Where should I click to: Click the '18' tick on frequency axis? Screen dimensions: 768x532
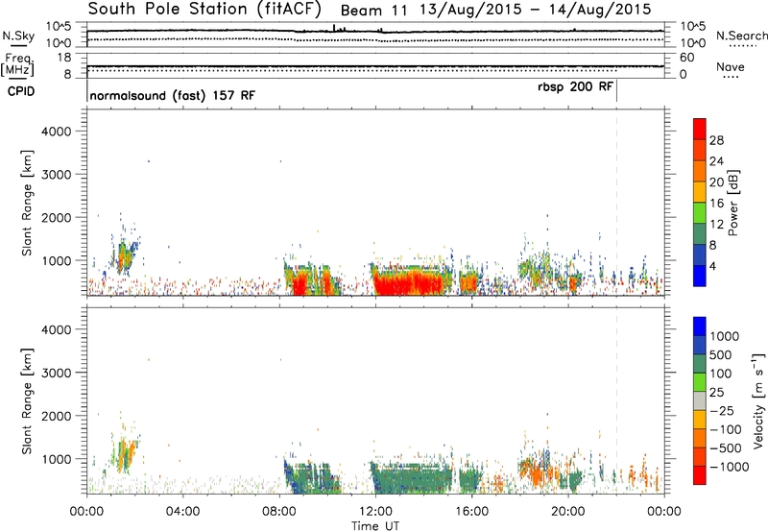tap(64, 58)
